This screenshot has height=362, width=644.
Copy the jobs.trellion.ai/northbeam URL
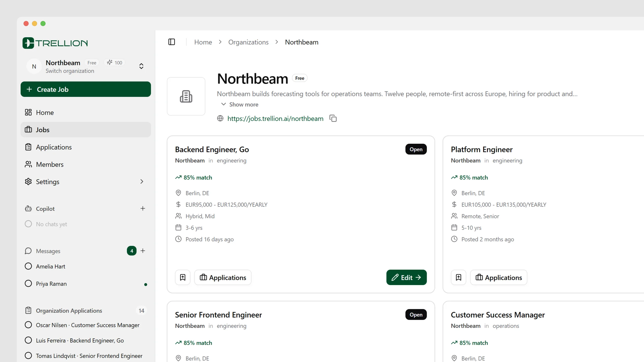333,118
